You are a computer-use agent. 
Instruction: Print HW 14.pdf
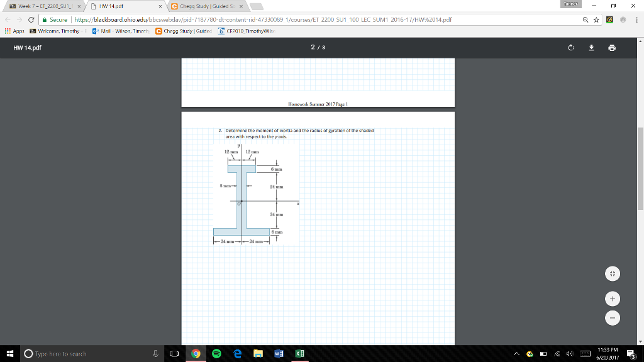tap(611, 46)
